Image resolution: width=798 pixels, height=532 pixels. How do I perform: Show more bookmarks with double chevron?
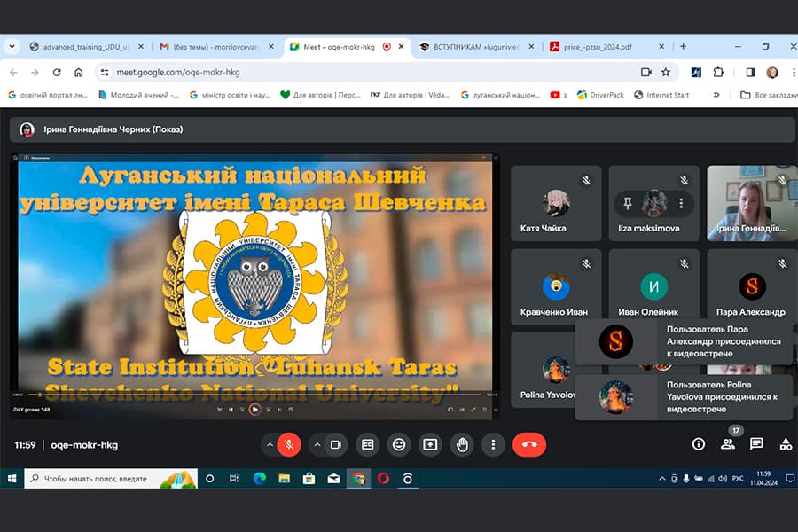pos(716,95)
